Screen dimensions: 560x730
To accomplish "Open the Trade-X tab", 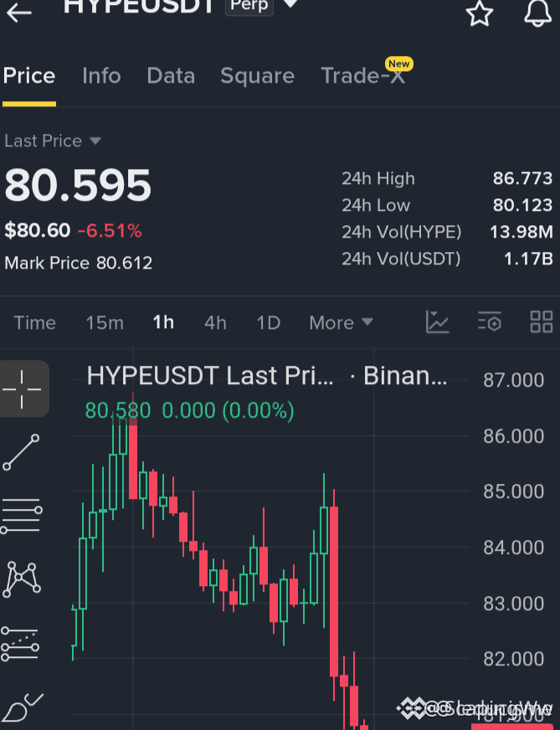I will click(x=363, y=75).
